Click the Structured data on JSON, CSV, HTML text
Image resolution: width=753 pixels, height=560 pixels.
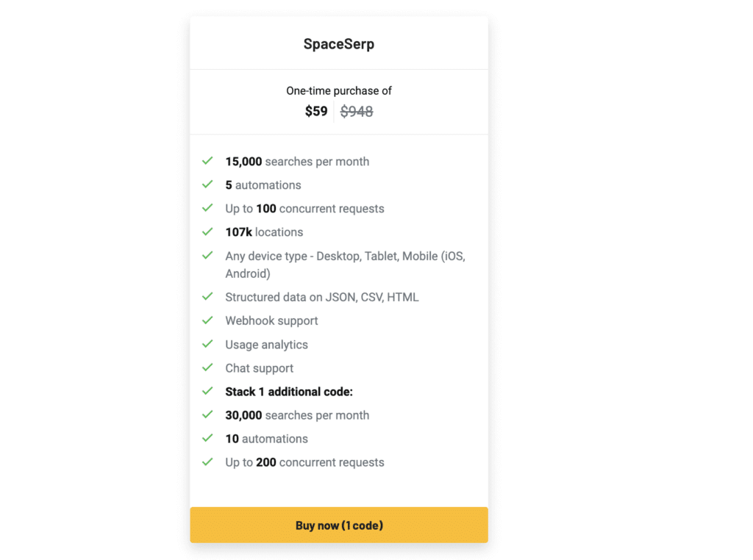(x=321, y=298)
